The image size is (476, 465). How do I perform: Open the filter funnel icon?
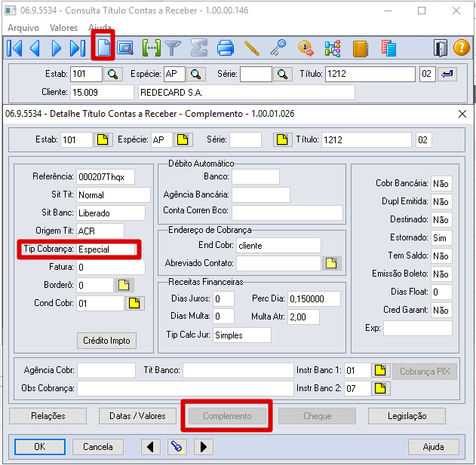click(x=173, y=48)
